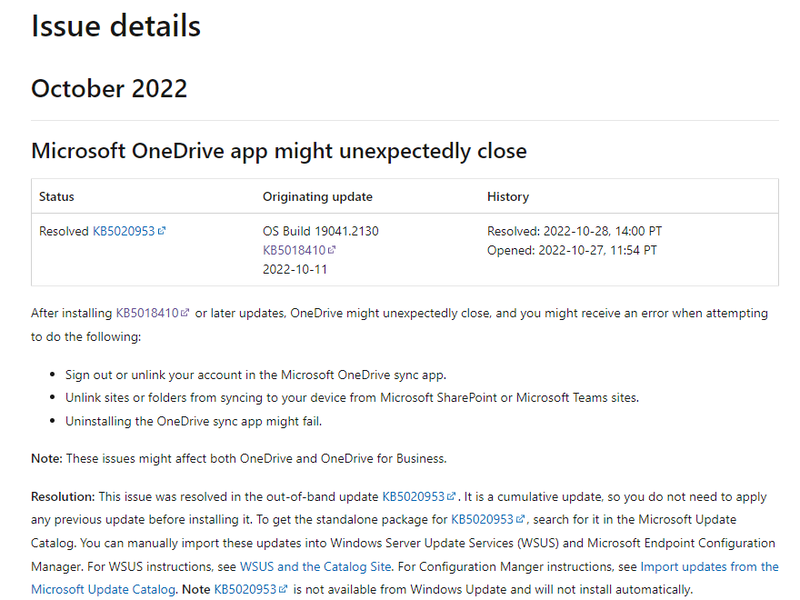
Task: Follow KB5018410 link in 'After installing' paragraph
Action: tap(147, 313)
